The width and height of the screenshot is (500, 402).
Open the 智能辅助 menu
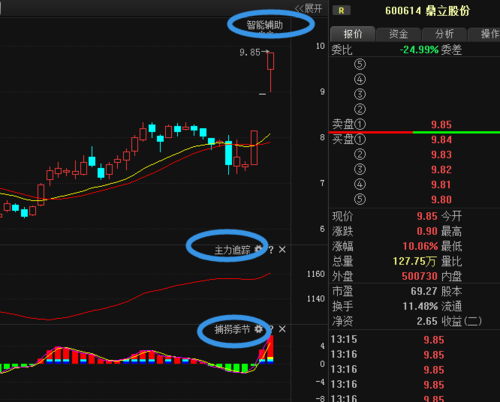click(x=265, y=25)
